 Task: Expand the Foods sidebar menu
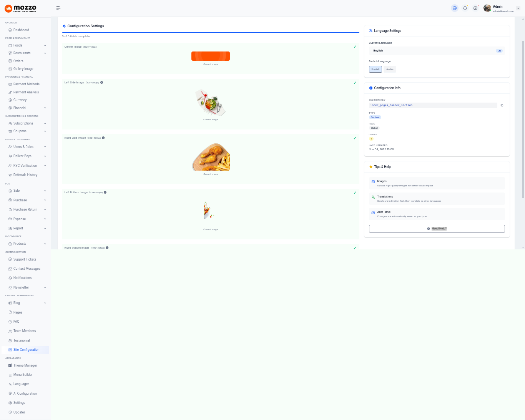tap(26, 45)
